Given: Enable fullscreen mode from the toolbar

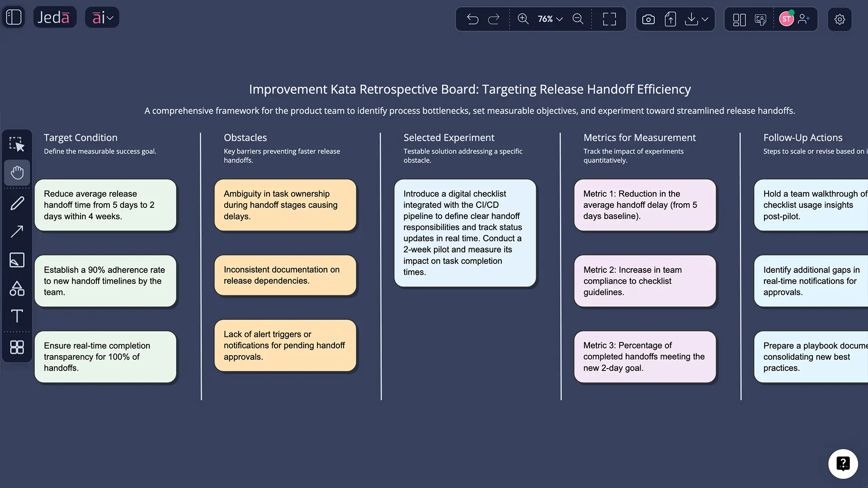Looking at the screenshot, I should coord(609,19).
